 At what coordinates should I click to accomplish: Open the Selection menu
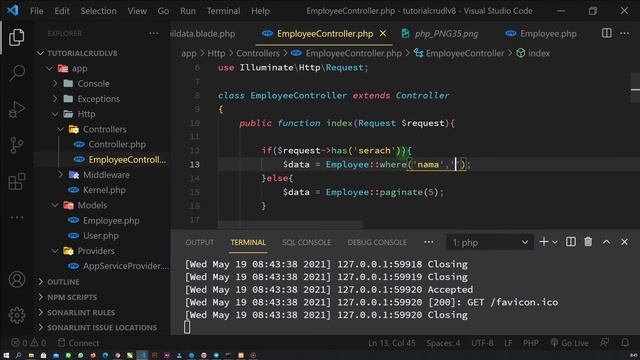pyautogui.click(x=98, y=11)
